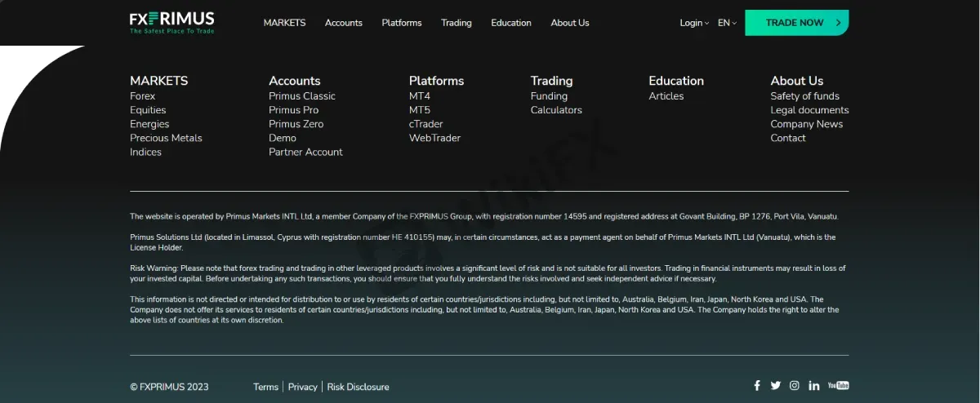This screenshot has width=980, height=403.
Task: Open the EN language selector
Action: tap(727, 23)
